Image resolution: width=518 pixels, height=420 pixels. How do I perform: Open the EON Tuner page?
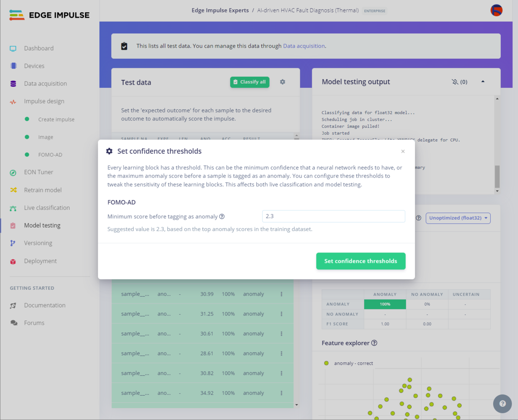point(39,172)
